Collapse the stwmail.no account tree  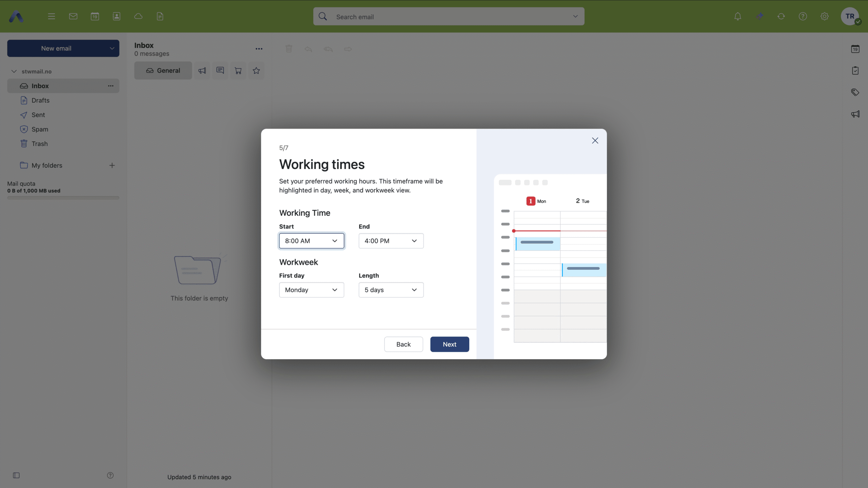point(14,71)
